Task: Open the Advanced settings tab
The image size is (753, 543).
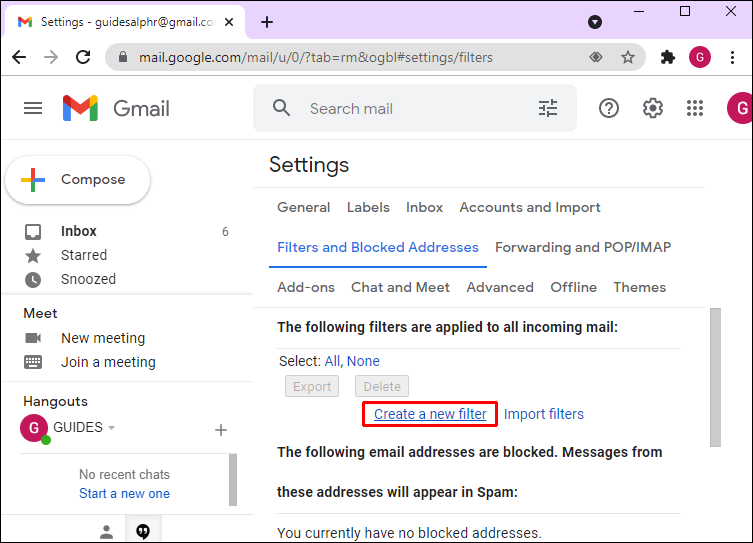Action: coord(500,287)
